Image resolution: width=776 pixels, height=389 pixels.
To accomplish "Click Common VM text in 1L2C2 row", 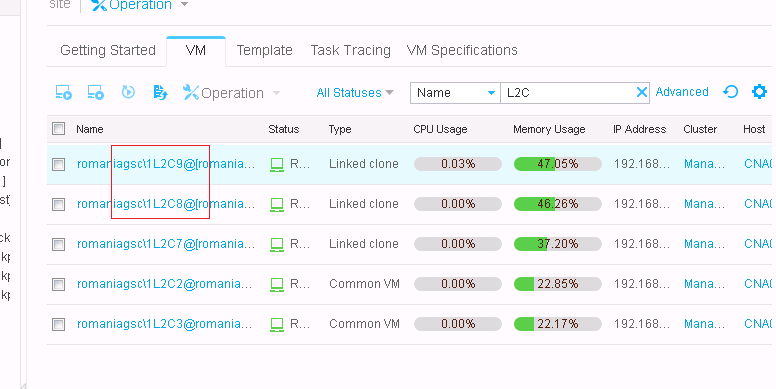I will (364, 285).
